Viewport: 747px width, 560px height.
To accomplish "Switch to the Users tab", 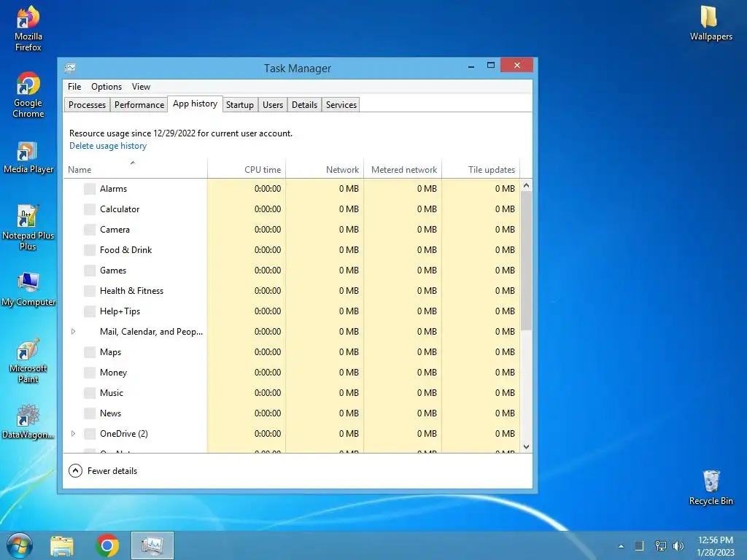I will click(273, 105).
